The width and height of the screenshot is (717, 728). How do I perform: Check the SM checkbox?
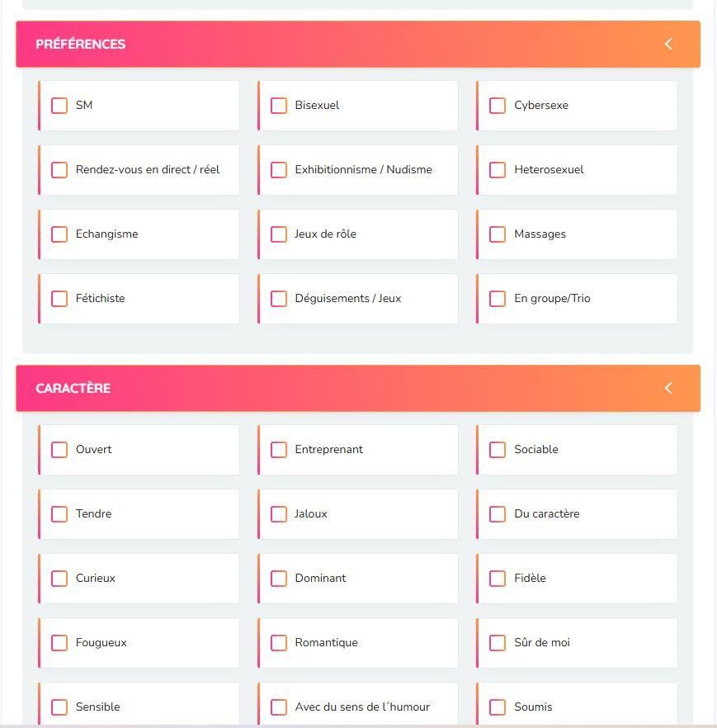point(59,106)
